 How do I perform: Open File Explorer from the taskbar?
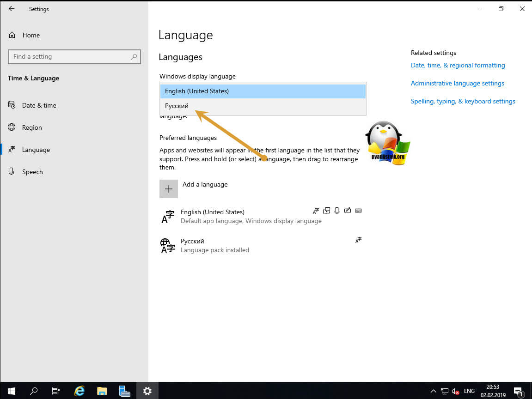pos(102,391)
